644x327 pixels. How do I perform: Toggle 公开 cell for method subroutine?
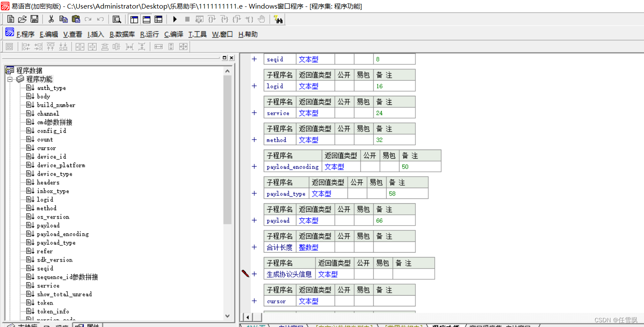coord(345,140)
